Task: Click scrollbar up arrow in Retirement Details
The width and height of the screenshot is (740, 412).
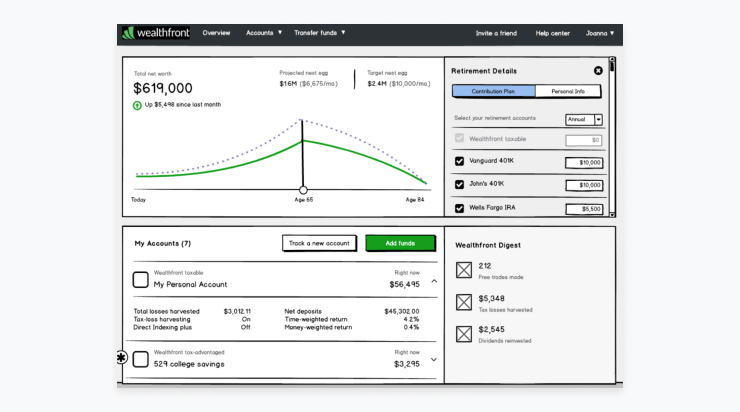Action: (x=612, y=59)
